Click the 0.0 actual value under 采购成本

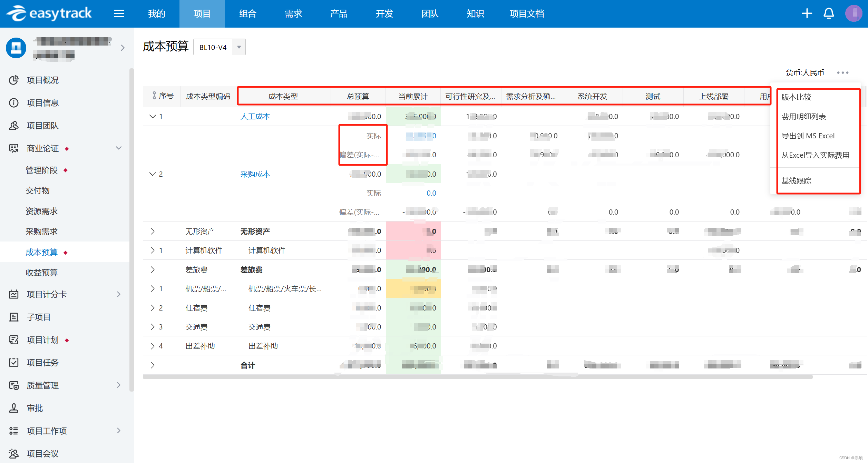point(431,193)
